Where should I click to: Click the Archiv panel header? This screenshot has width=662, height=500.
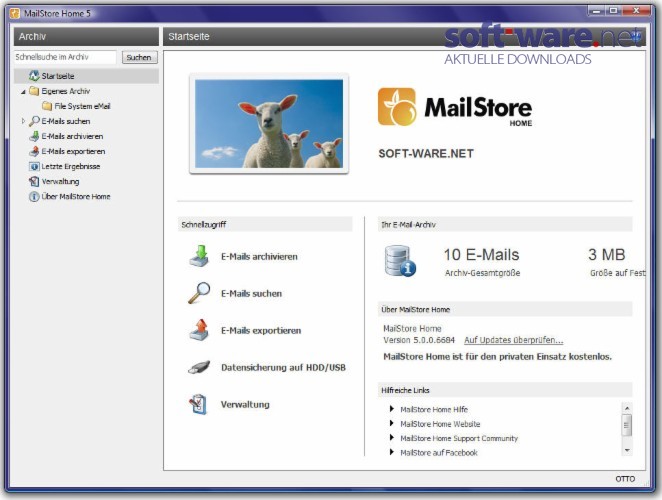(87, 36)
